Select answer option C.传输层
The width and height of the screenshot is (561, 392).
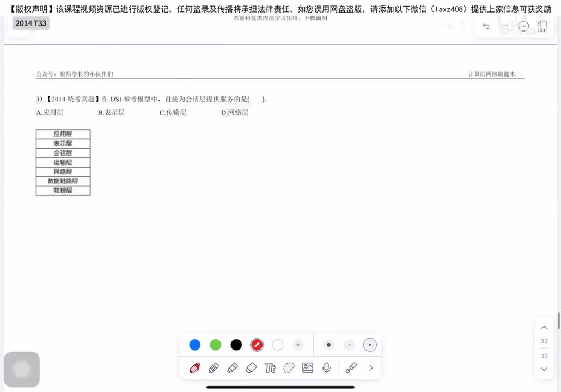[x=173, y=112]
